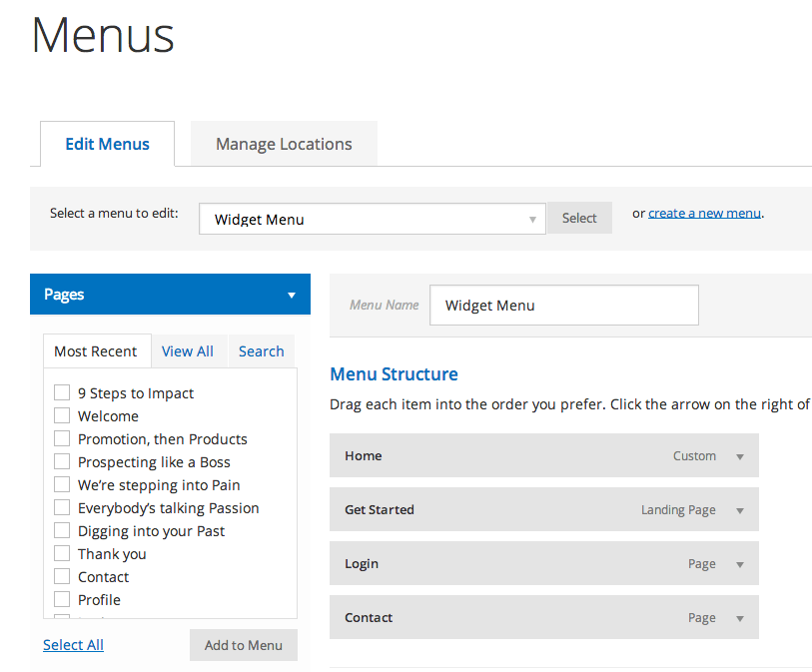Check the 9 Steps to Impact page
This screenshot has height=672, width=812.
point(62,392)
